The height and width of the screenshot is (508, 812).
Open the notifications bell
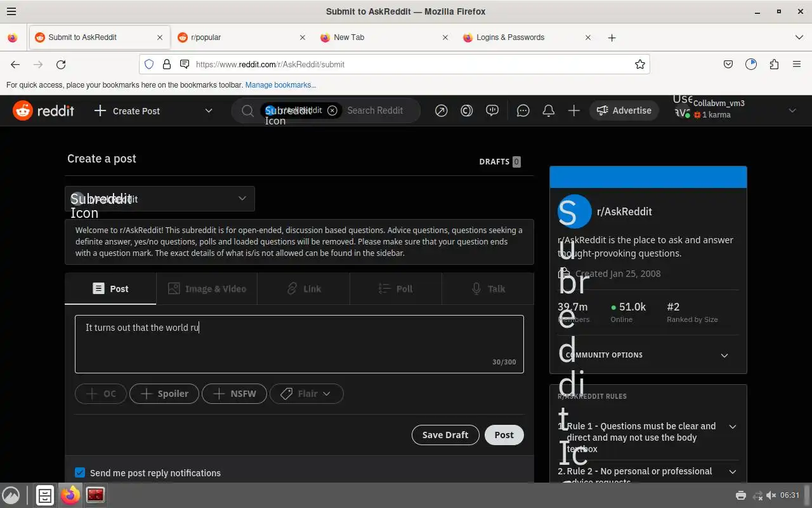(x=548, y=110)
